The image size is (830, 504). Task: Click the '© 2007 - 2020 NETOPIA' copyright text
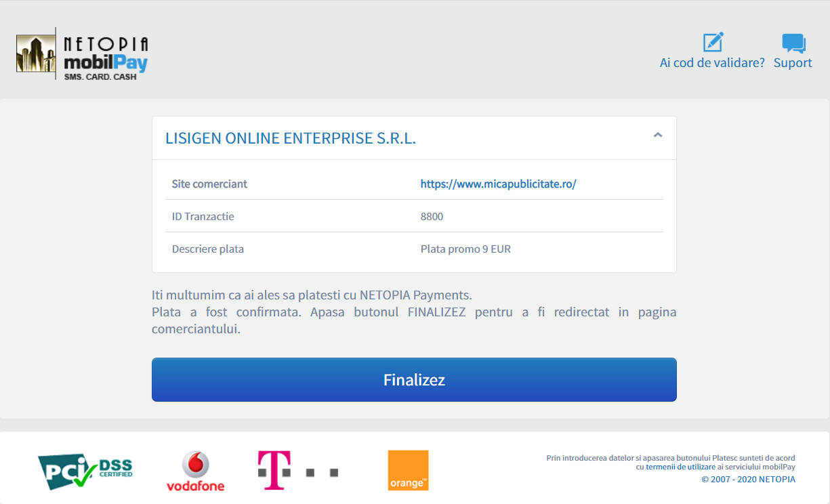[748, 479]
